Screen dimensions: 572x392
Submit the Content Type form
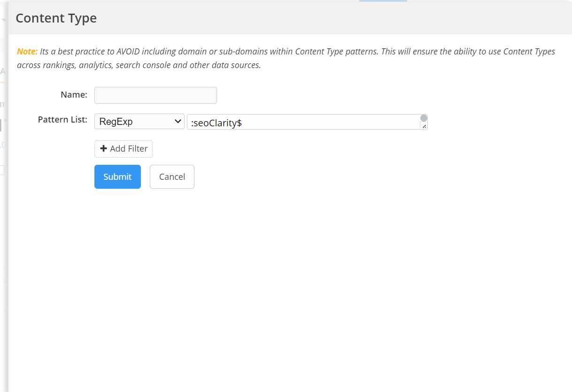point(117,177)
